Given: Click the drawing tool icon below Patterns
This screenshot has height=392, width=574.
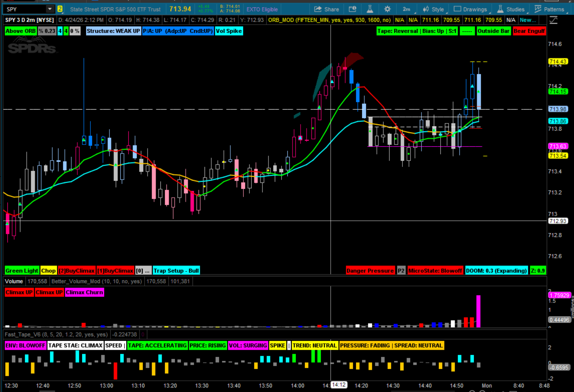Looking at the screenshot, I should tap(553, 20).
